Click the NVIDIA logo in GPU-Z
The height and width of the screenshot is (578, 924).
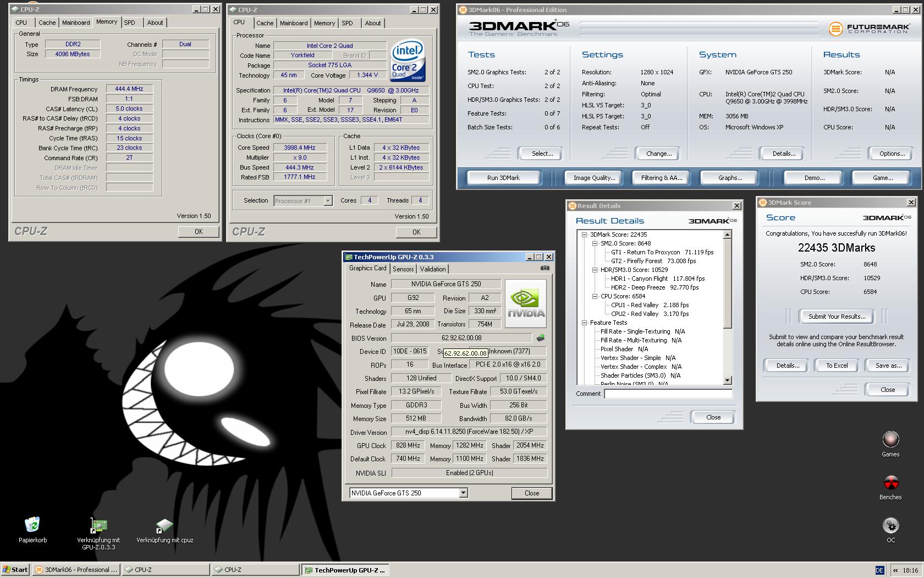pos(526,303)
